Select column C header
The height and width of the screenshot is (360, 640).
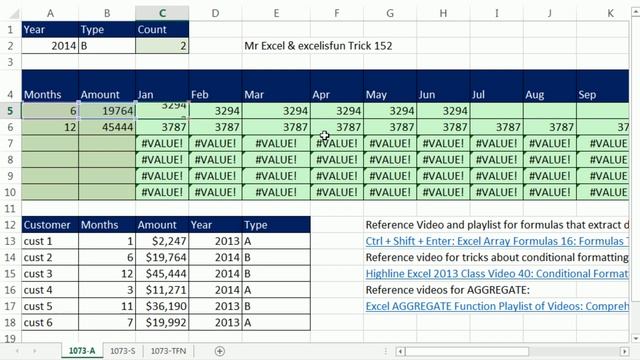pyautogui.click(x=162, y=13)
